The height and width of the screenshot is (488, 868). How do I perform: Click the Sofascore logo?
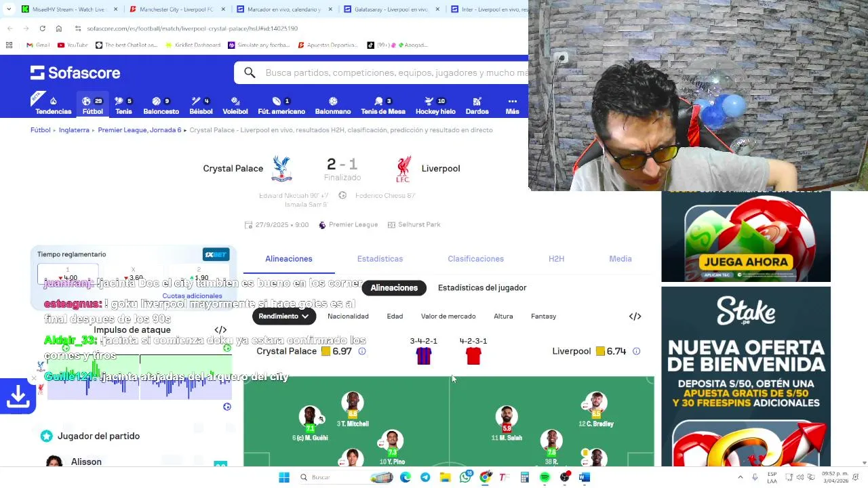75,73
